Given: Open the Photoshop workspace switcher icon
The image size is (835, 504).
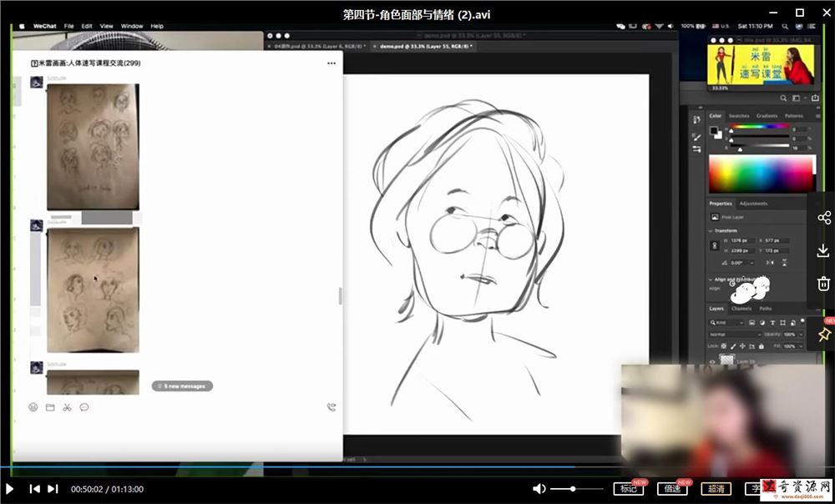Looking at the screenshot, I should point(796,98).
